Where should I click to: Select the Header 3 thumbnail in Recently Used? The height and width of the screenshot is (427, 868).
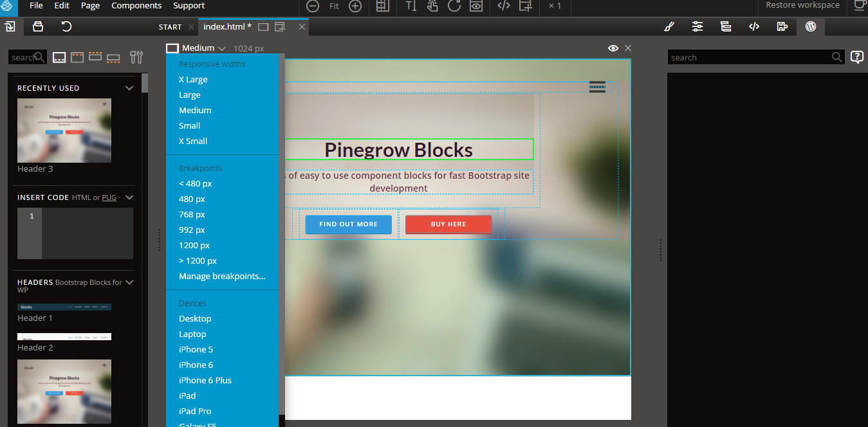pos(64,130)
